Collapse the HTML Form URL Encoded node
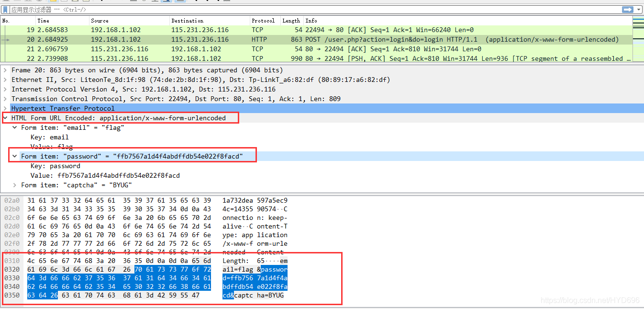644x309 pixels. tap(5, 118)
